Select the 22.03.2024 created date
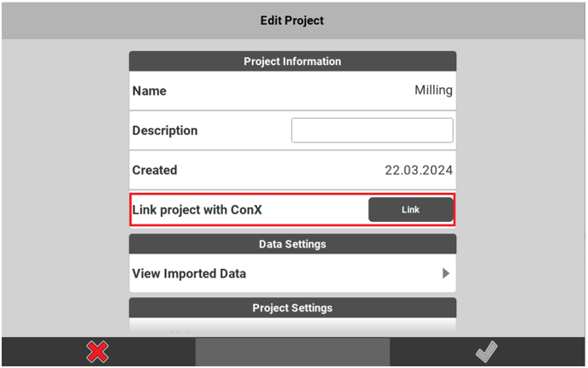 (418, 170)
